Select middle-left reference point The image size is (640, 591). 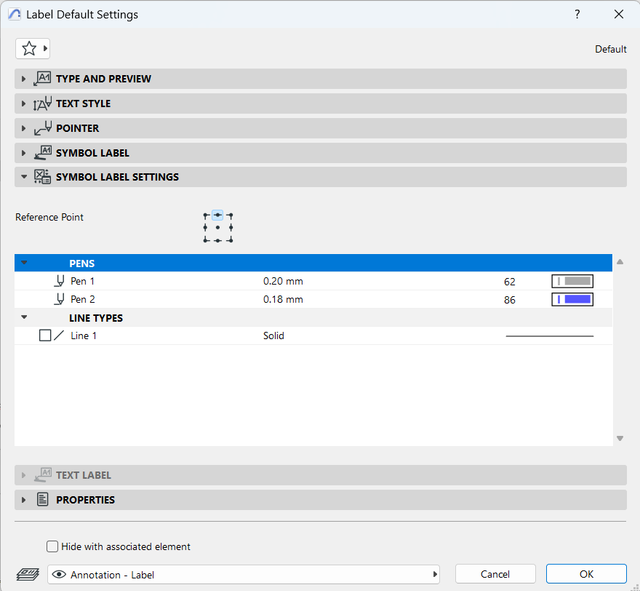coord(205,228)
